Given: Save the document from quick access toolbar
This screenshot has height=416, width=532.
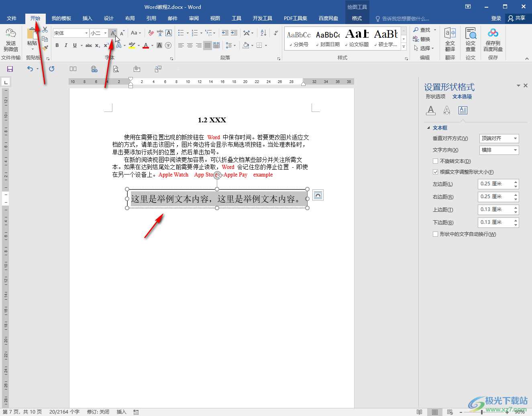Looking at the screenshot, I should 10,69.
